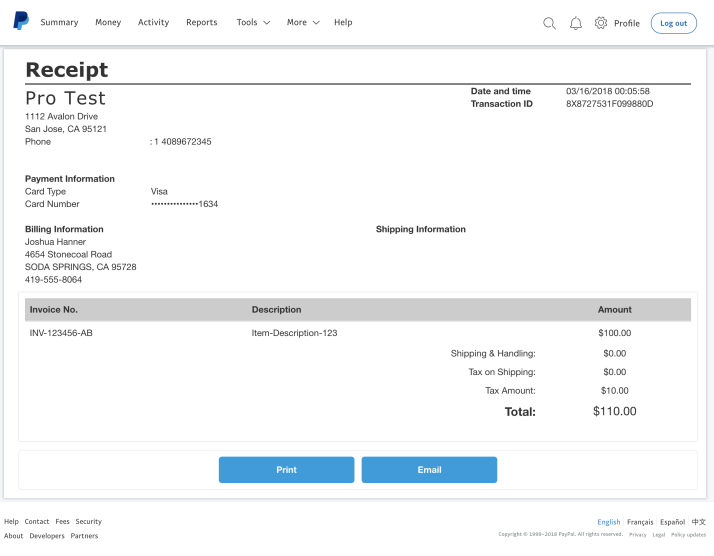Go to the Summary tab

tap(59, 22)
